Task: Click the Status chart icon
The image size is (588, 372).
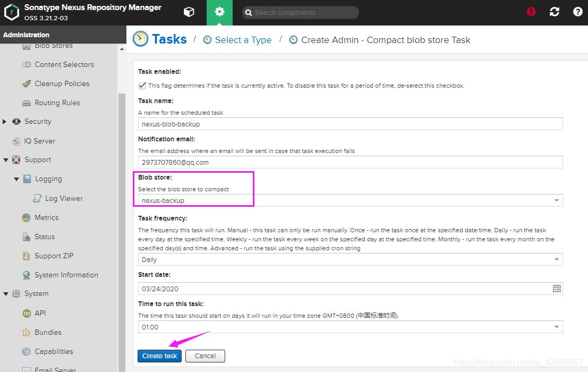Action: 27,236
